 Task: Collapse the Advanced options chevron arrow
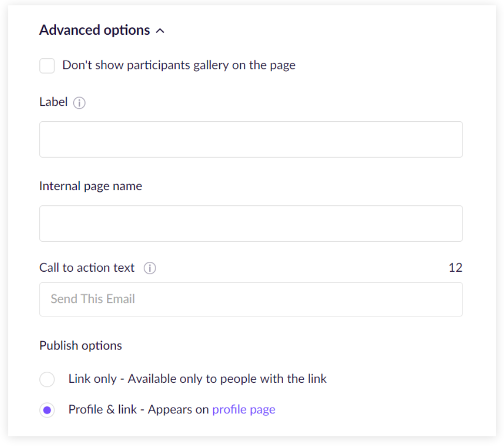[160, 31]
